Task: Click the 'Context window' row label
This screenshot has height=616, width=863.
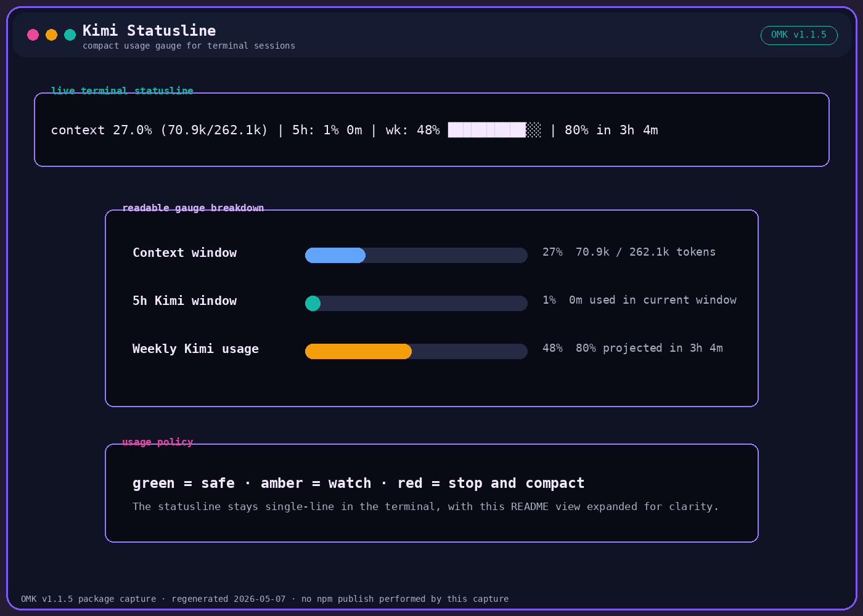Action: pyautogui.click(x=185, y=253)
